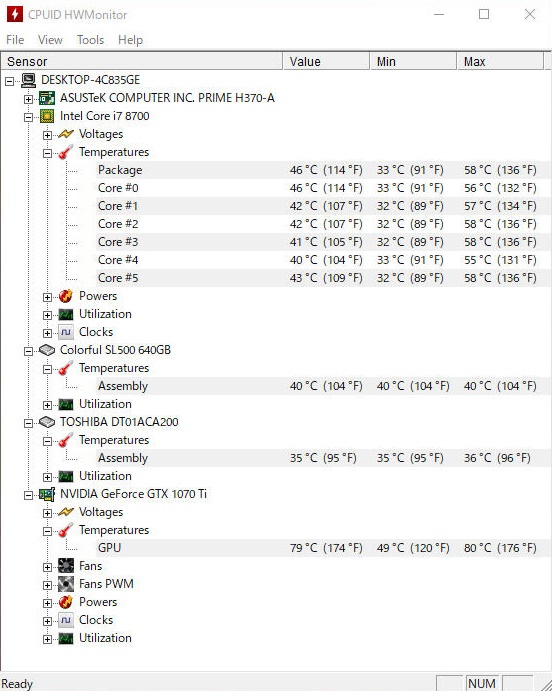Collapse the CPU Temperatures section

coord(47,153)
